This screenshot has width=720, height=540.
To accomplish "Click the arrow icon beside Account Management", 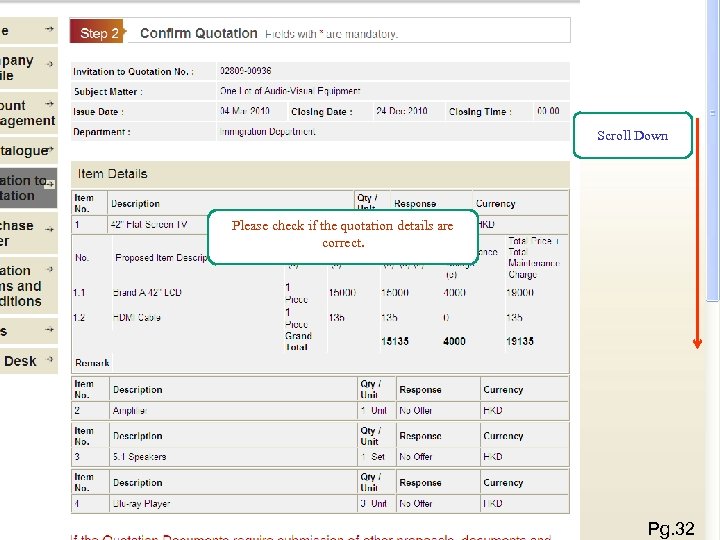I will coord(50,104).
